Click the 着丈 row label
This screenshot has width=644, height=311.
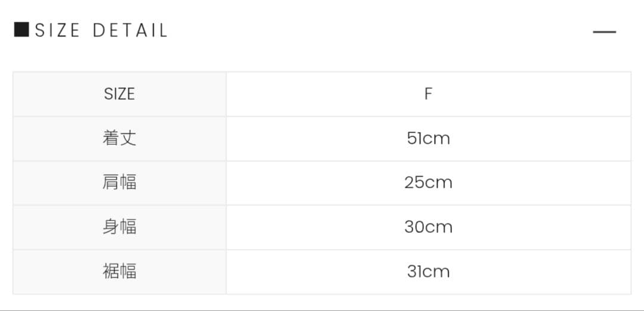(x=119, y=138)
